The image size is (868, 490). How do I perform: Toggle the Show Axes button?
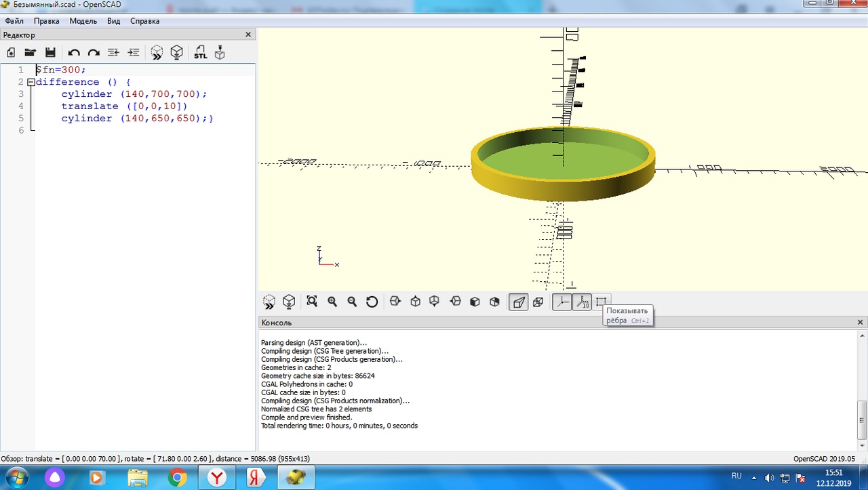(x=561, y=302)
